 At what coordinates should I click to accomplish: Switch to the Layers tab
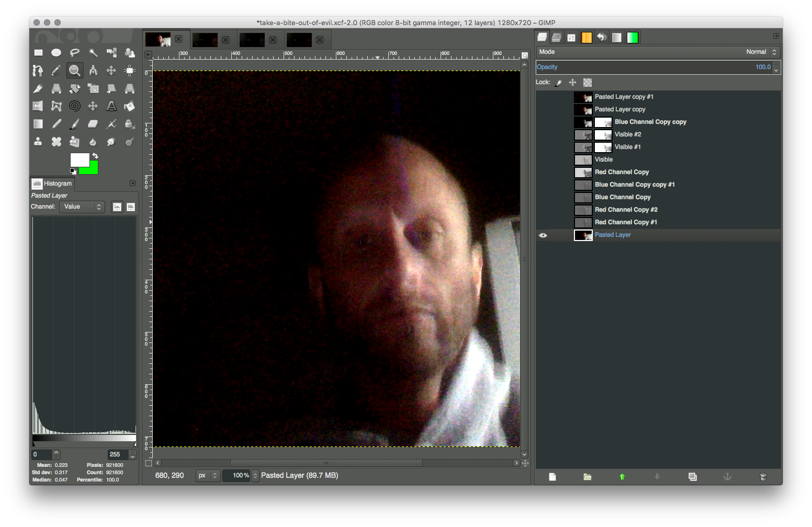(542, 37)
